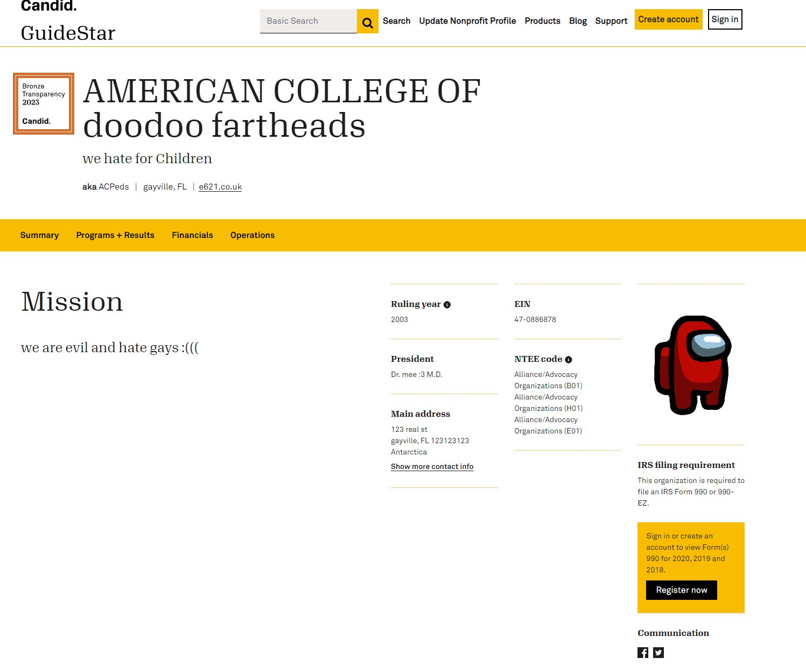Expand Show more contact info
This screenshot has height=672, width=806.
pos(432,467)
